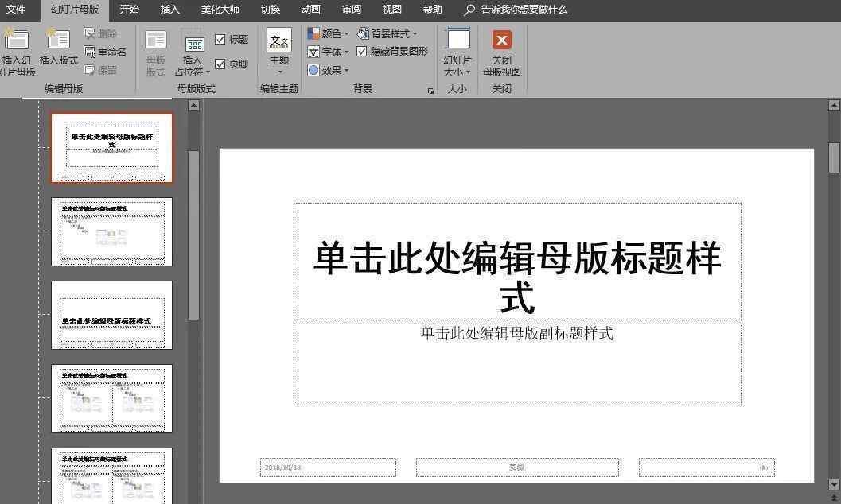The height and width of the screenshot is (504, 841).
Task: Switch to the 插入 ribbon tab
Action: coord(169,10)
